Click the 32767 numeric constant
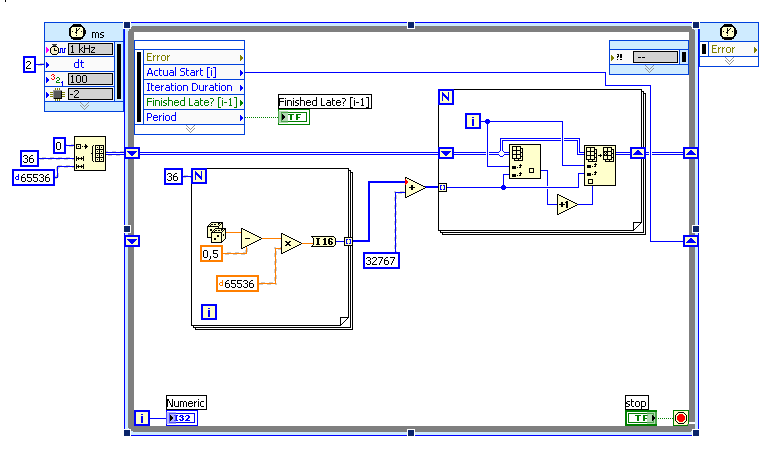Viewport: 763px width, 460px height. (381, 261)
